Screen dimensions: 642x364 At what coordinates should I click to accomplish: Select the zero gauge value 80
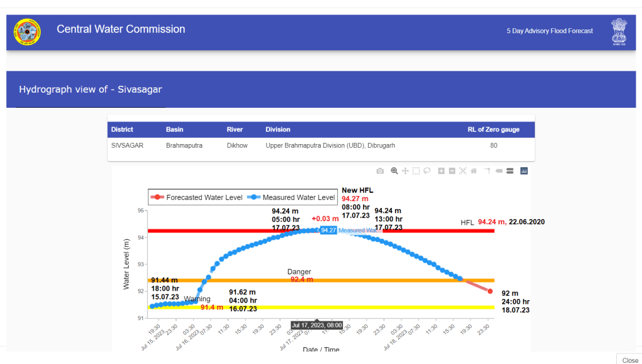494,145
